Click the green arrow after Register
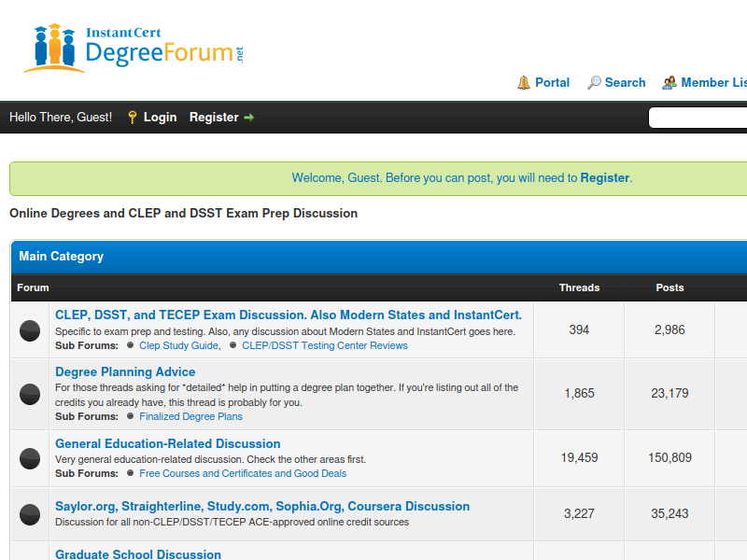 tap(248, 118)
